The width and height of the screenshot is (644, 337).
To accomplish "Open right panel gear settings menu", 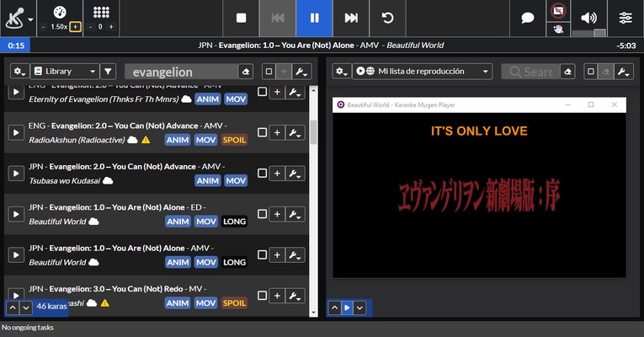I will (x=342, y=72).
